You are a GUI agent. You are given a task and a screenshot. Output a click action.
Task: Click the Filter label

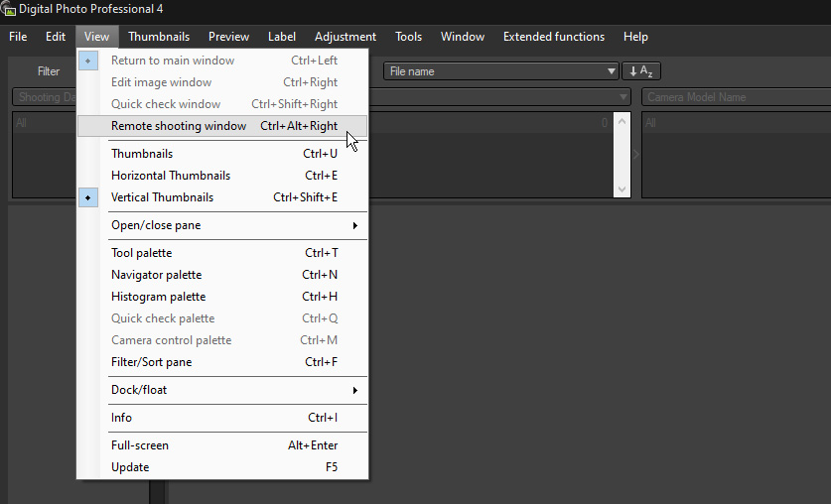click(49, 71)
